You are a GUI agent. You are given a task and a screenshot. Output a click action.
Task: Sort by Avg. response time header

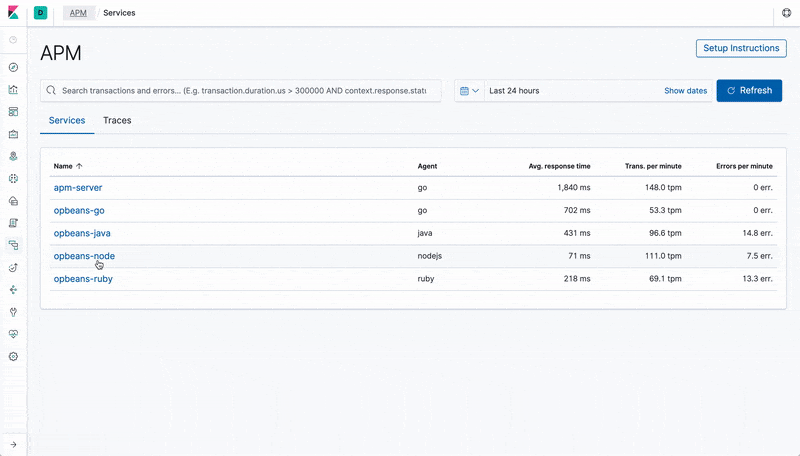click(559, 166)
